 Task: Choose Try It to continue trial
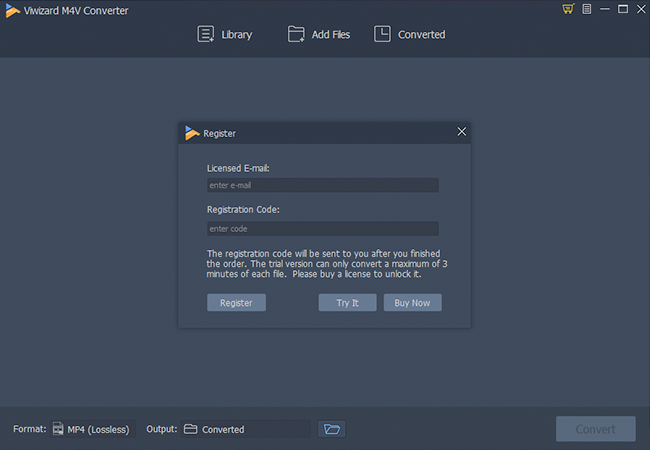[x=347, y=302]
